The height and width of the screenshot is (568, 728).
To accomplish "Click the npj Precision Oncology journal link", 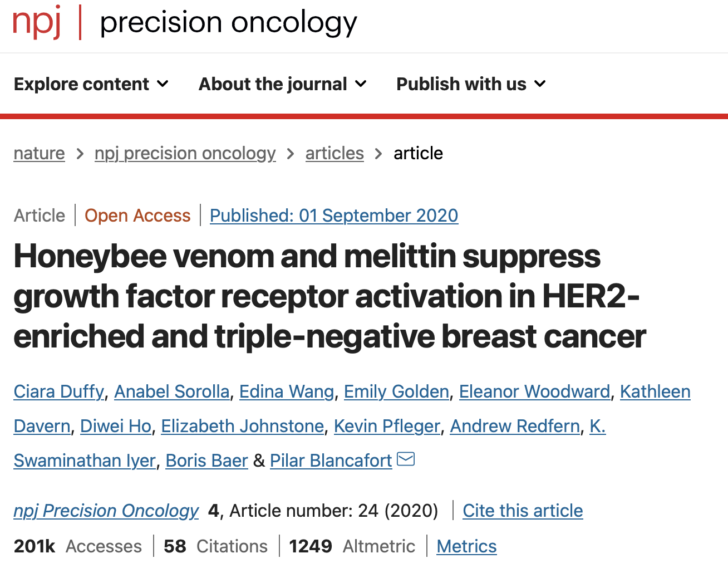I will click(106, 511).
